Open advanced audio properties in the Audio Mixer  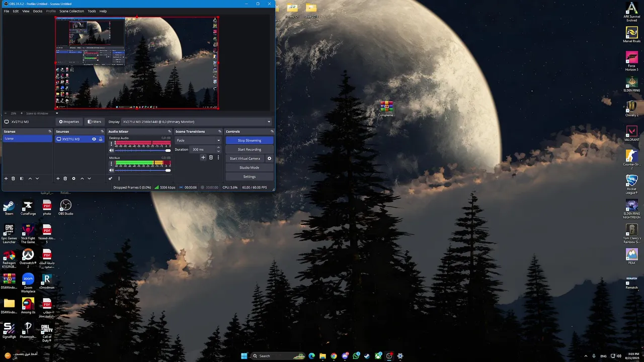point(110,178)
